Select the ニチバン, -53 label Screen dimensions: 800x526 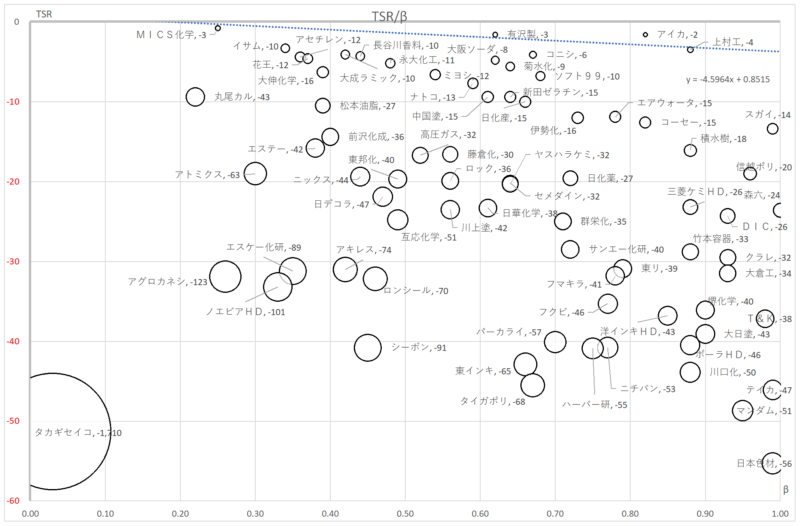(648, 389)
